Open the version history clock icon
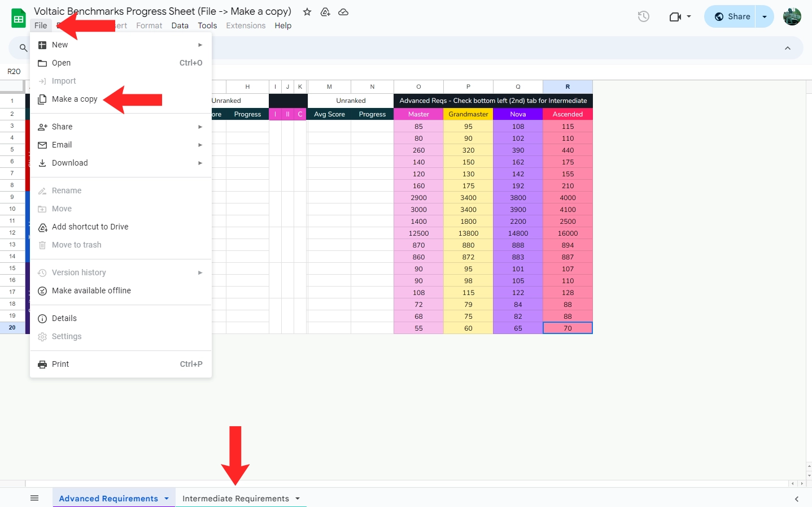The image size is (812, 507). [643, 17]
